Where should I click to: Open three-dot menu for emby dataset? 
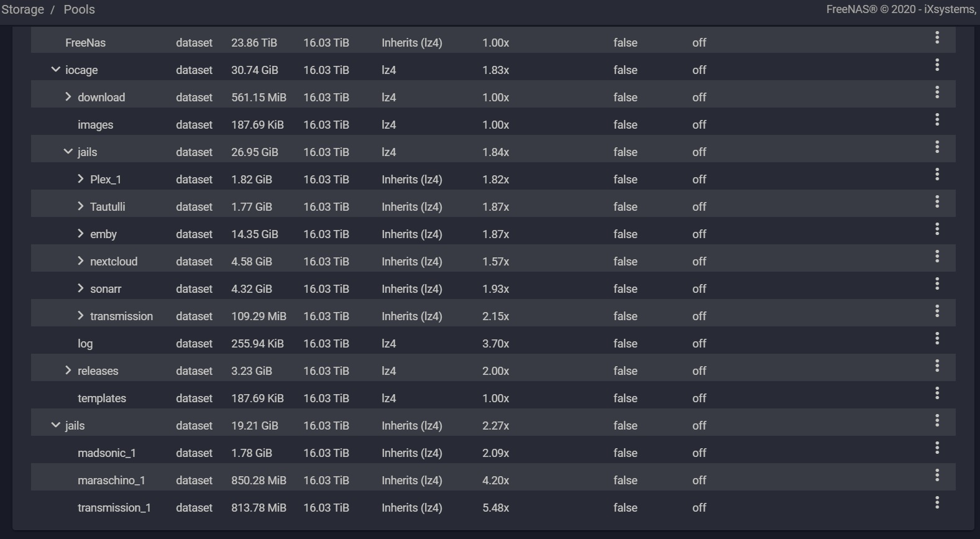[x=936, y=229]
